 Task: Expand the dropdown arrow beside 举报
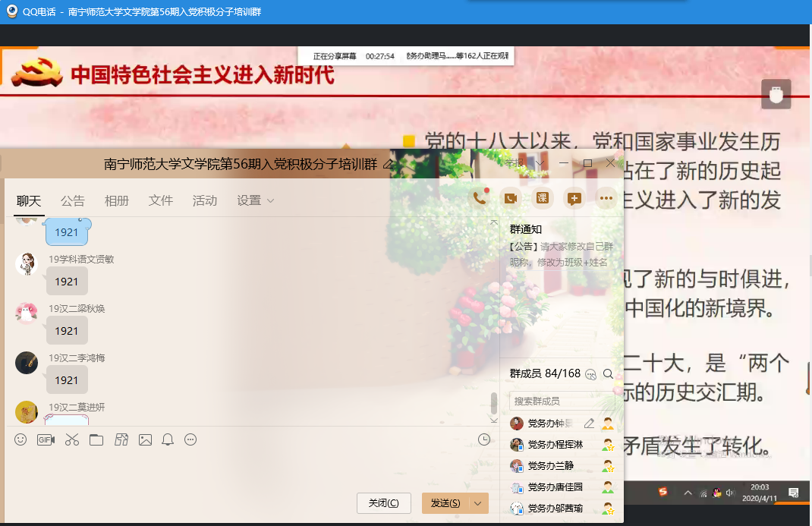click(x=540, y=163)
